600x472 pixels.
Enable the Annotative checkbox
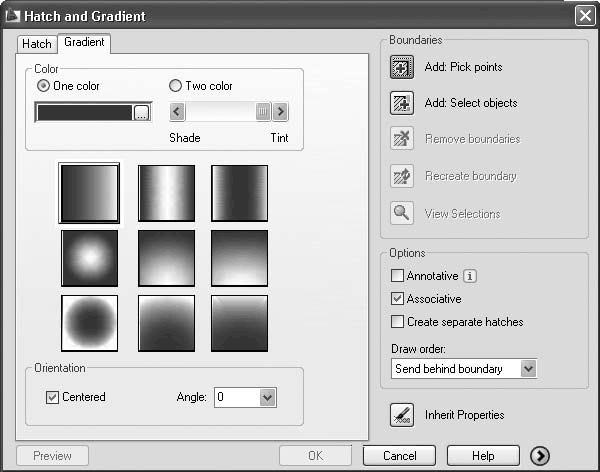click(398, 276)
